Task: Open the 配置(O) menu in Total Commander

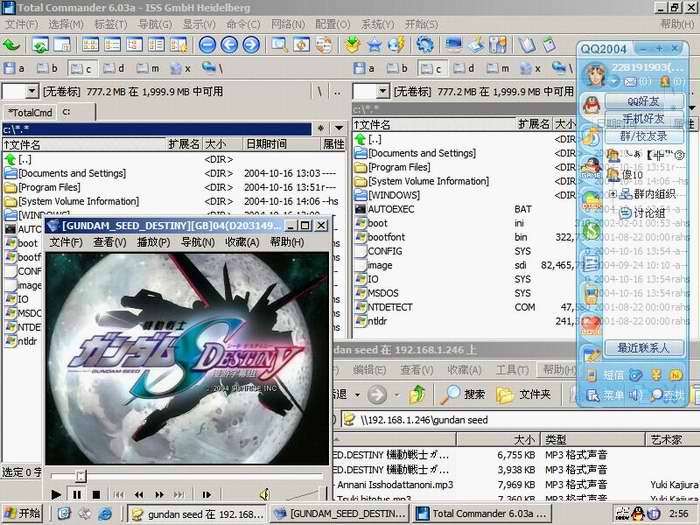Action: 333,25
